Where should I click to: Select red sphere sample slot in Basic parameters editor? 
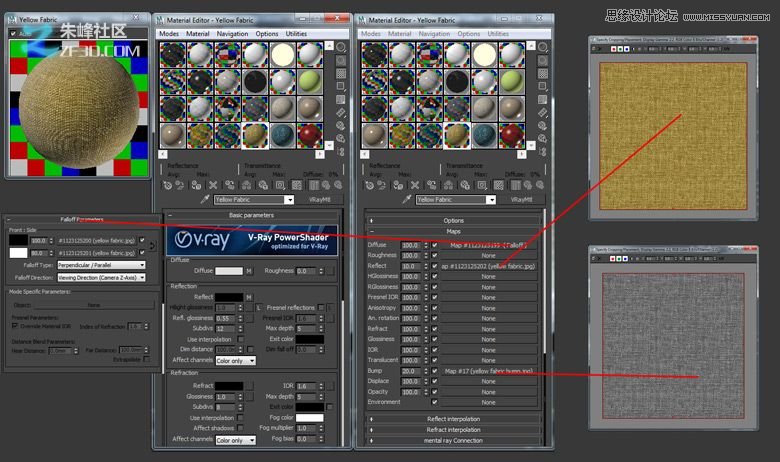coord(310,135)
